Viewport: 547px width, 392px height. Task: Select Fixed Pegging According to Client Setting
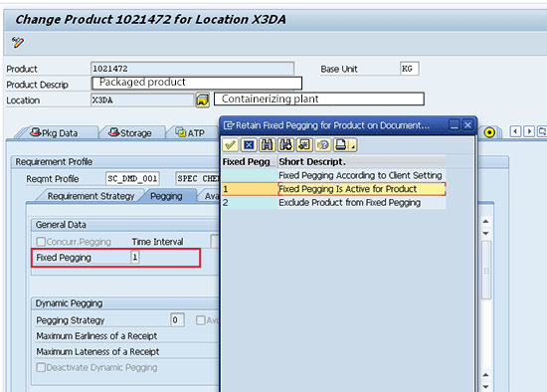(334, 175)
